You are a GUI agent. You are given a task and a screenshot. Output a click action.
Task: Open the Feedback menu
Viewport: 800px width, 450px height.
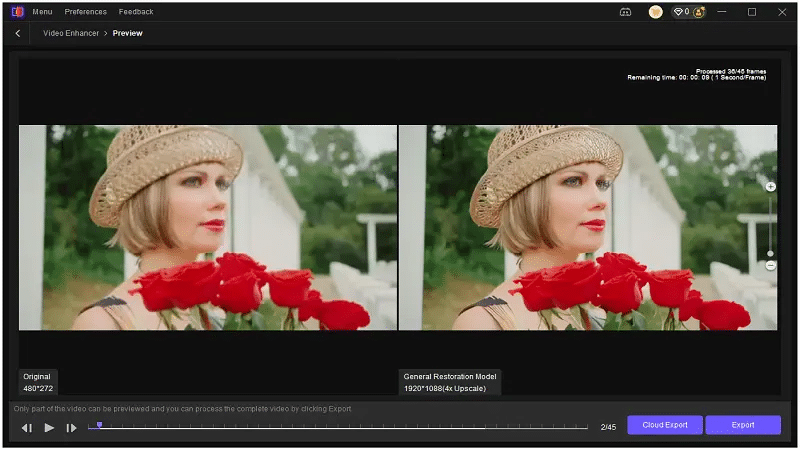pos(136,12)
